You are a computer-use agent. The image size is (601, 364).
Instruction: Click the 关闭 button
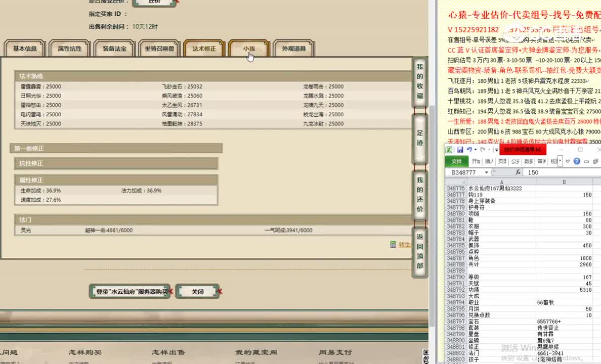[198, 291]
